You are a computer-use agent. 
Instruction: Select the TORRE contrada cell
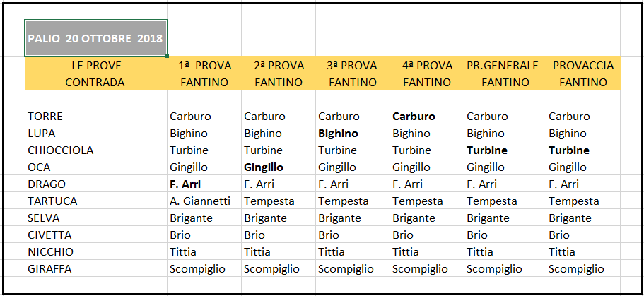click(x=95, y=116)
